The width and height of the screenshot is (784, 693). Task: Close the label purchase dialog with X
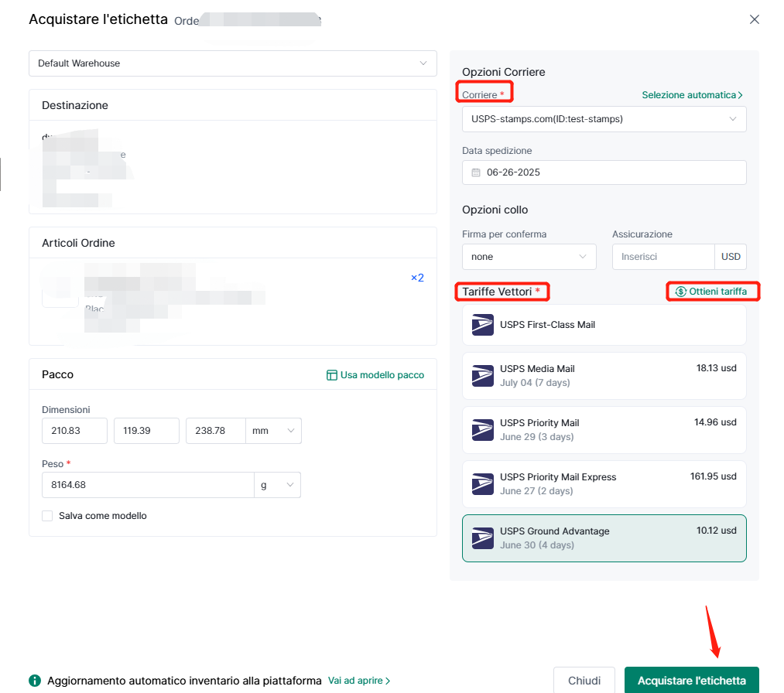click(x=754, y=19)
